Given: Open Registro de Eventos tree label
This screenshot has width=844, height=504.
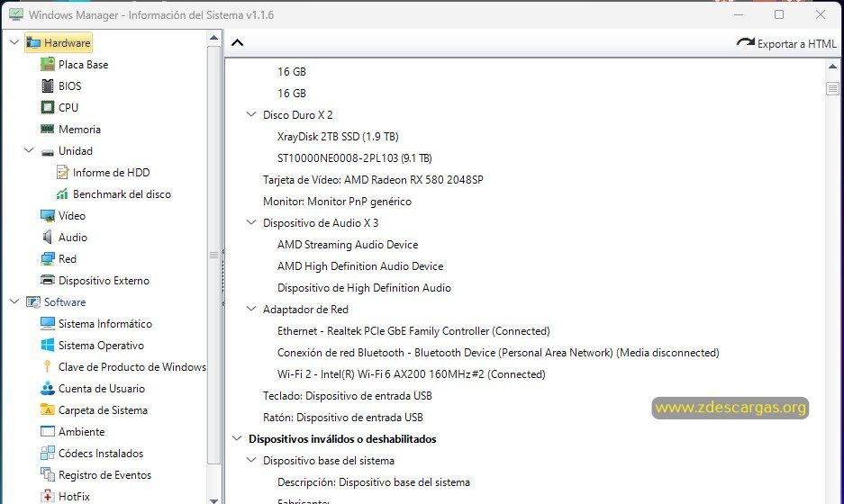Looking at the screenshot, I should (105, 475).
